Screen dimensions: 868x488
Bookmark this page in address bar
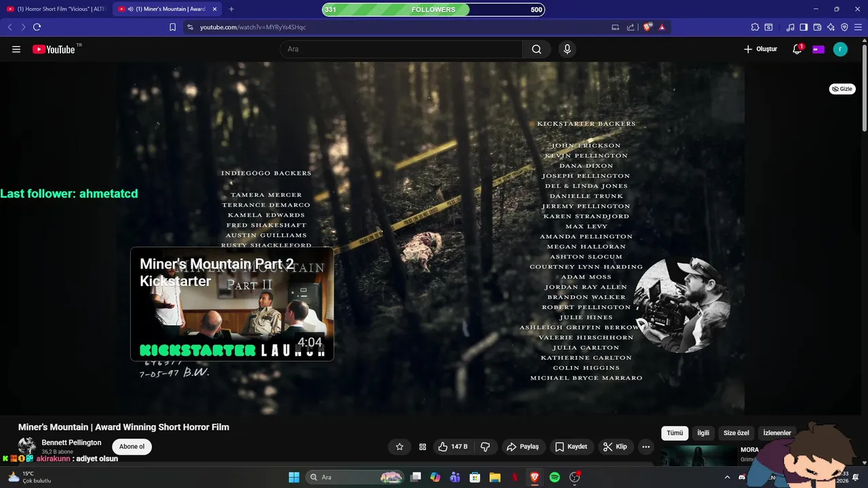[x=172, y=27]
